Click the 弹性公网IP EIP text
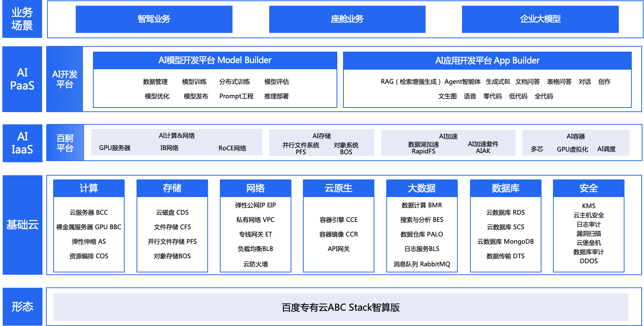The height and width of the screenshot is (326, 644). 255,205
